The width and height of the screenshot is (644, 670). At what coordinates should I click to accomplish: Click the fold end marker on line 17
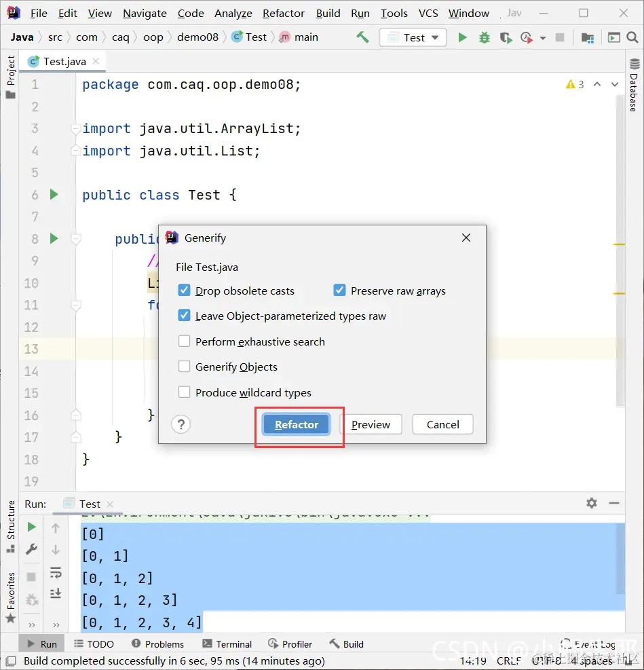75,436
